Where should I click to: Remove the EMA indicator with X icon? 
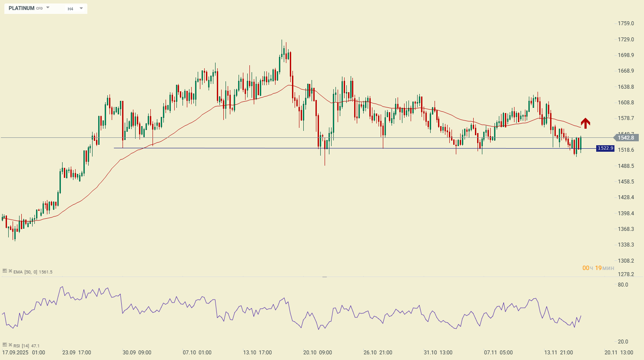click(10, 271)
